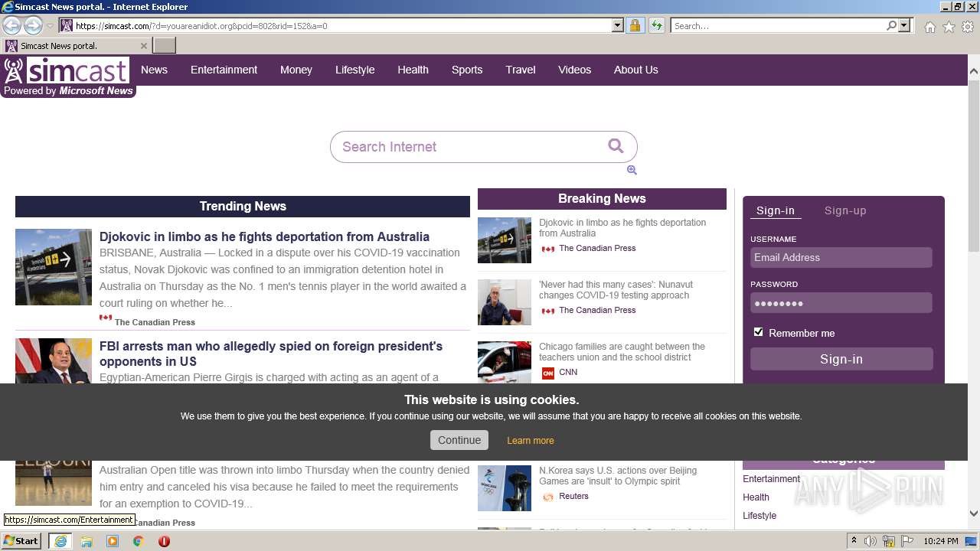Click the network tray icon
This screenshot has height=551, width=980.
tap(888, 541)
